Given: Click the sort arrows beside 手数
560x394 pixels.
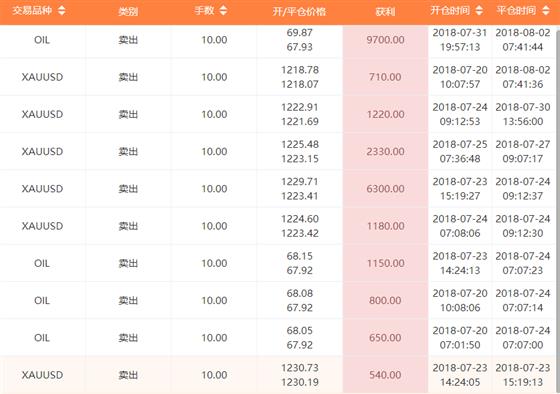Looking at the screenshot, I should click(x=223, y=10).
